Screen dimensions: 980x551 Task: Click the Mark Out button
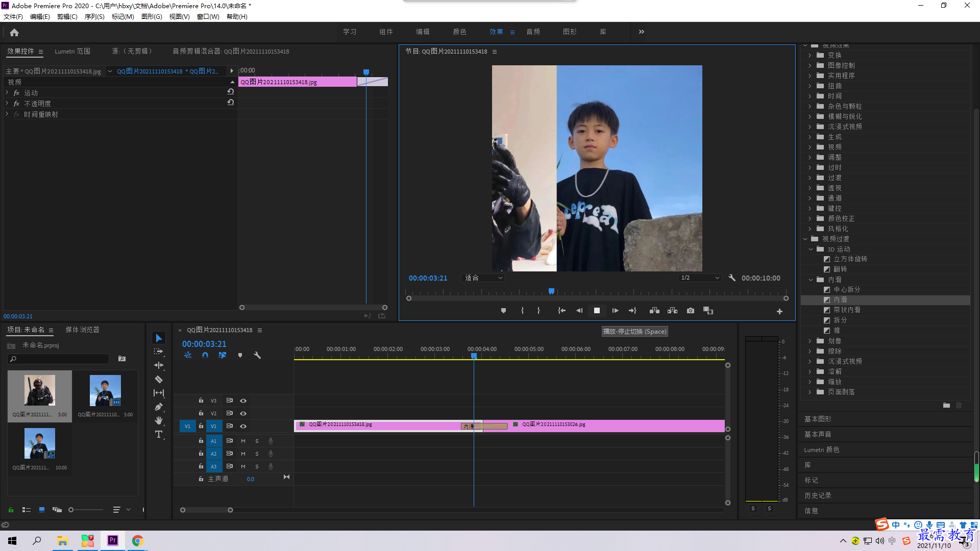(538, 311)
